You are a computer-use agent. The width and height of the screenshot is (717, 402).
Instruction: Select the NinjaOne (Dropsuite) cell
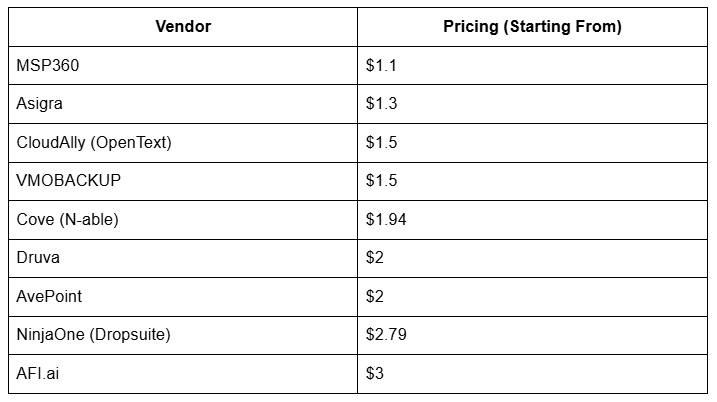[93, 335]
